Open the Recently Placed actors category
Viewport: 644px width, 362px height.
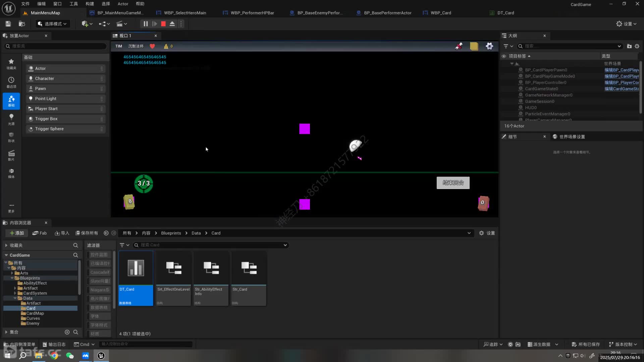point(11,82)
